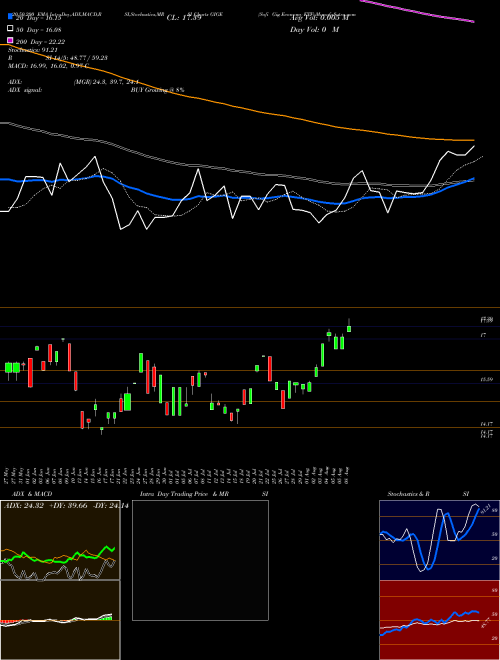Screen dimensions: 500x660
Task: Click the 'CL: 17.39' closing price text
Action: click(x=184, y=18)
